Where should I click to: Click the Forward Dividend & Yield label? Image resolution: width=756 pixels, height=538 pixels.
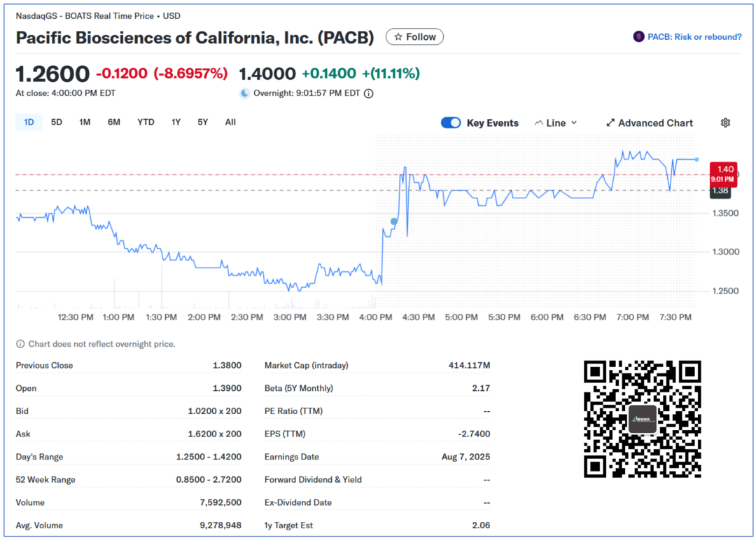click(313, 480)
